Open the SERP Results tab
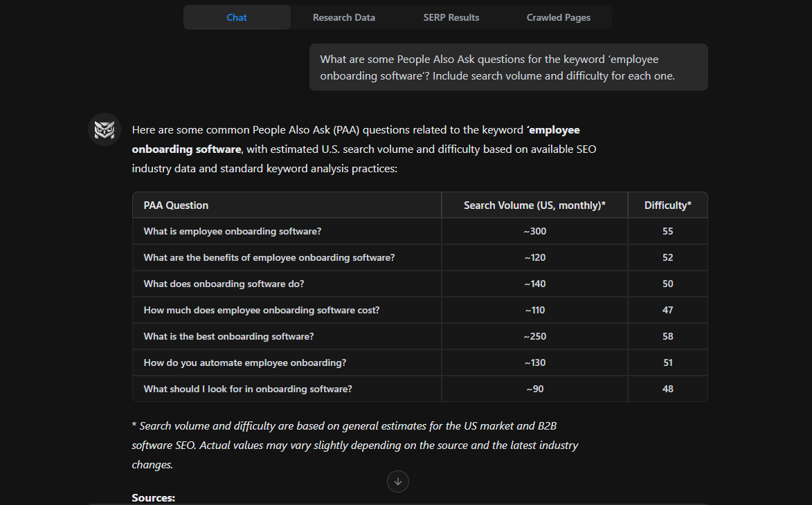The height and width of the screenshot is (505, 812). (x=451, y=17)
